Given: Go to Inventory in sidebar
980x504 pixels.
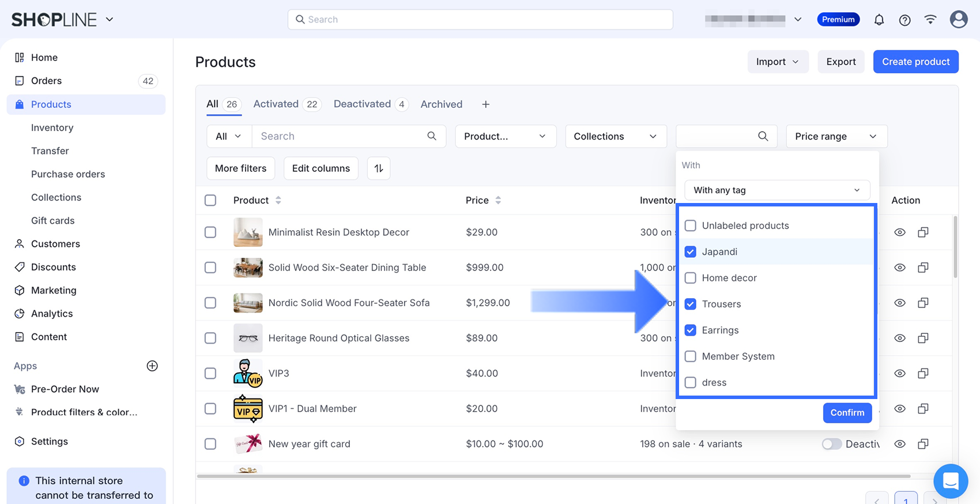Looking at the screenshot, I should click(x=52, y=128).
